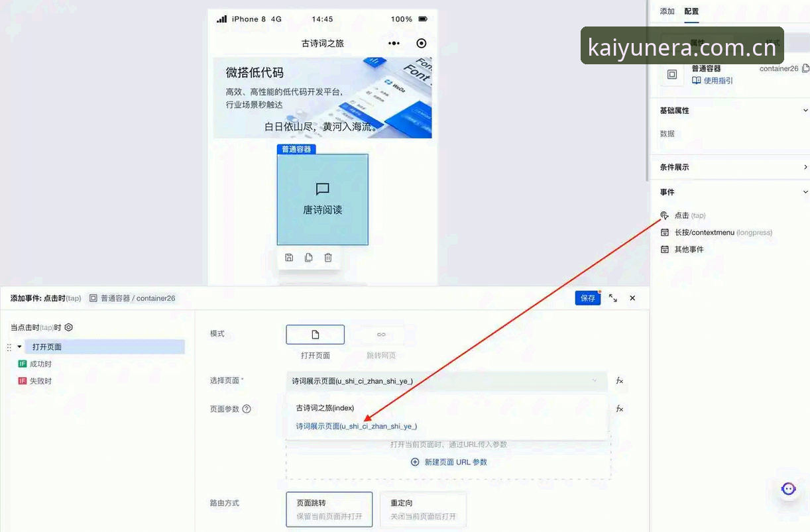Viewport: 810px width, 532px height.
Task: Click the 古诗词之旅 page title
Action: click(x=323, y=43)
